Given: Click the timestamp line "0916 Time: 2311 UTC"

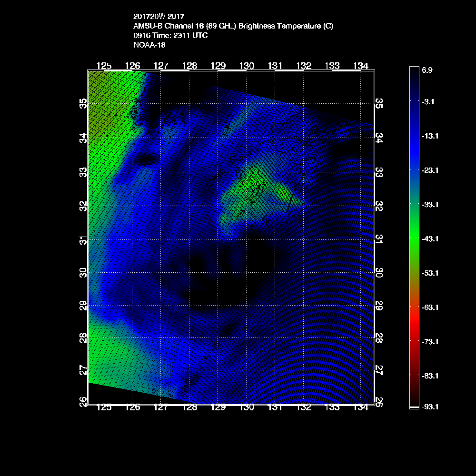Looking at the screenshot, I should click(x=170, y=36).
